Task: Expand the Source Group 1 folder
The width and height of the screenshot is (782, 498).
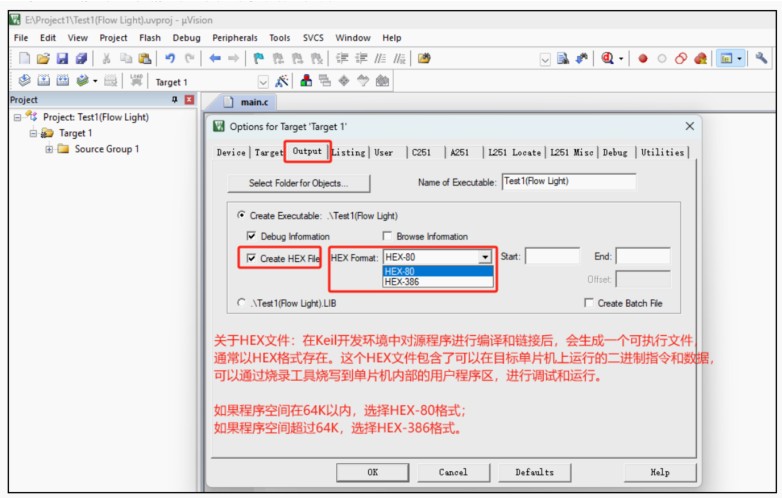Action: click(x=49, y=149)
